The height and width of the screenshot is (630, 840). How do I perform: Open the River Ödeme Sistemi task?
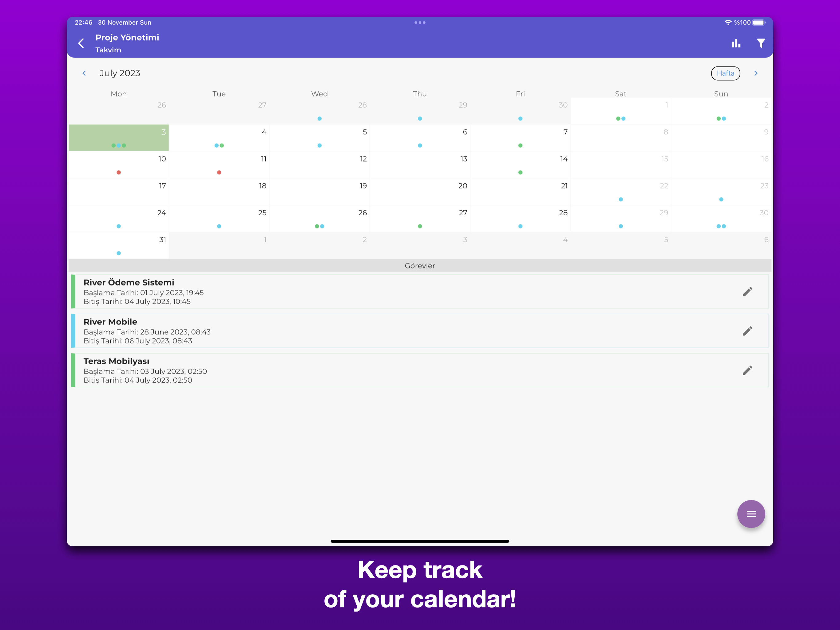(x=420, y=292)
